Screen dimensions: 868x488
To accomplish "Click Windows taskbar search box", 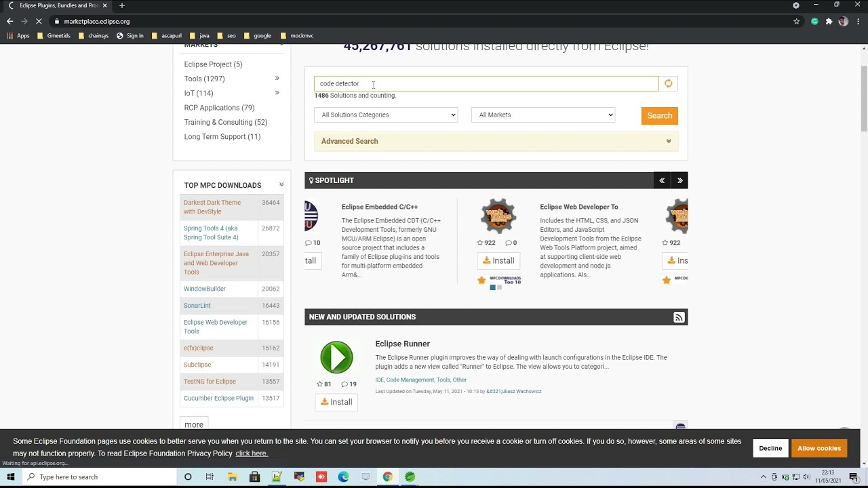I will click(x=99, y=477).
